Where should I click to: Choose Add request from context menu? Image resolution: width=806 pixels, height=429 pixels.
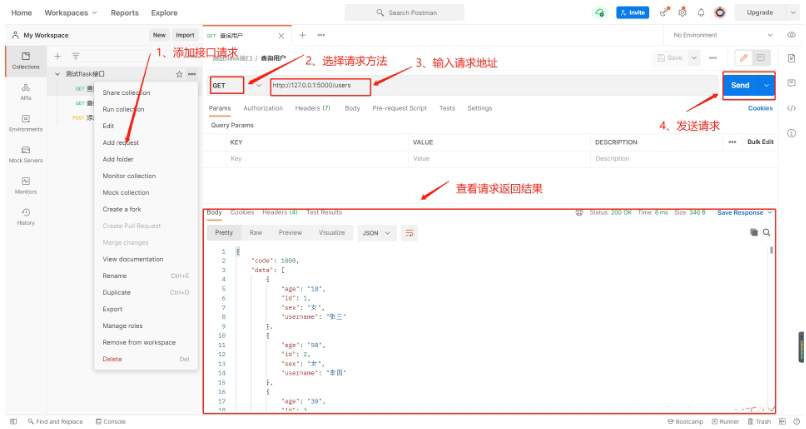[121, 142]
